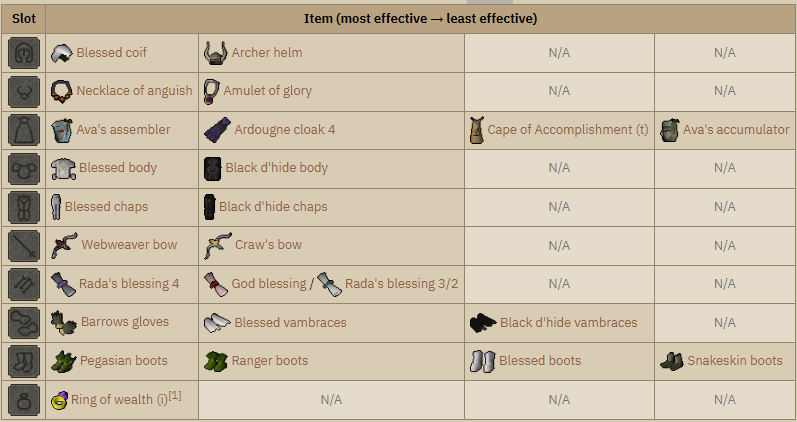Click the Webweaver bow icon
The width and height of the screenshot is (797, 422).
(x=65, y=245)
